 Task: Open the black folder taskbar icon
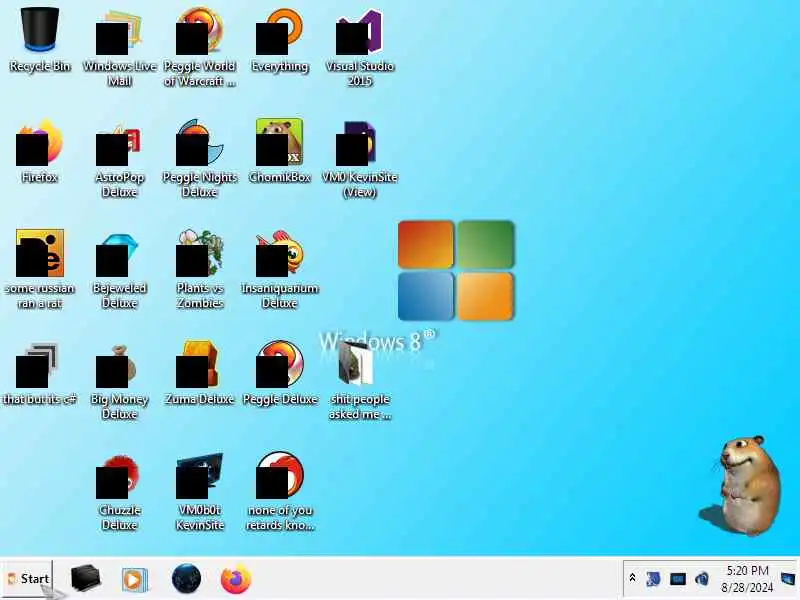pyautogui.click(x=86, y=579)
